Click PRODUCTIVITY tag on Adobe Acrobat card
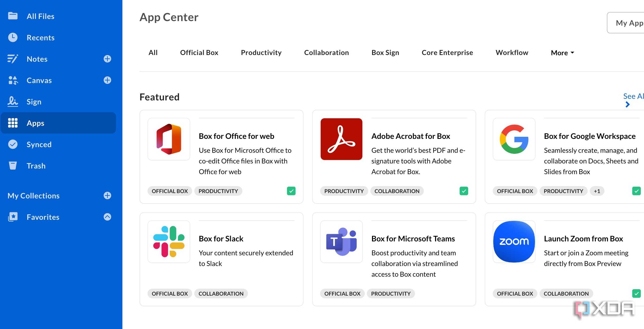This screenshot has height=329, width=644. click(344, 191)
